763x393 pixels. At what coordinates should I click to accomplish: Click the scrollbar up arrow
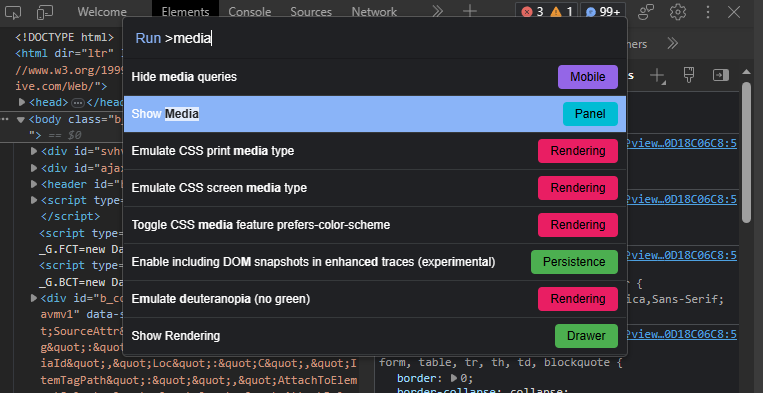pos(746,72)
